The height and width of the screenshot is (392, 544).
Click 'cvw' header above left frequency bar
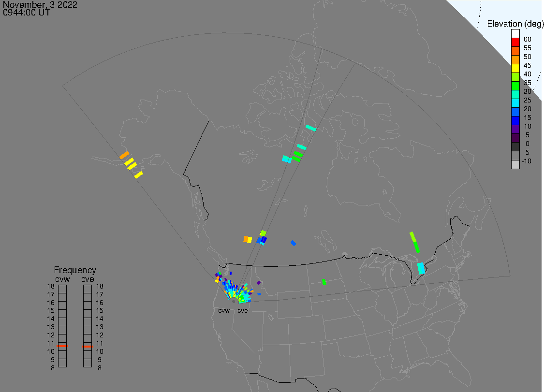click(62, 279)
